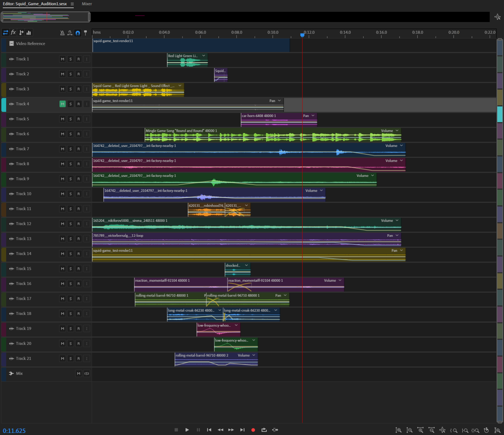Click the EQ bars view icon
The height and width of the screenshot is (435, 504).
tap(29, 33)
